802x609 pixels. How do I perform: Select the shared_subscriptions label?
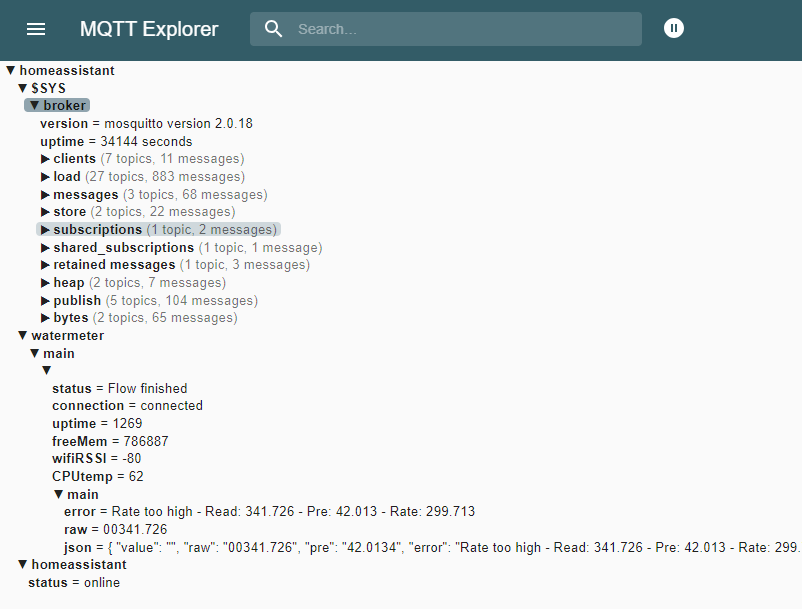click(x=124, y=248)
